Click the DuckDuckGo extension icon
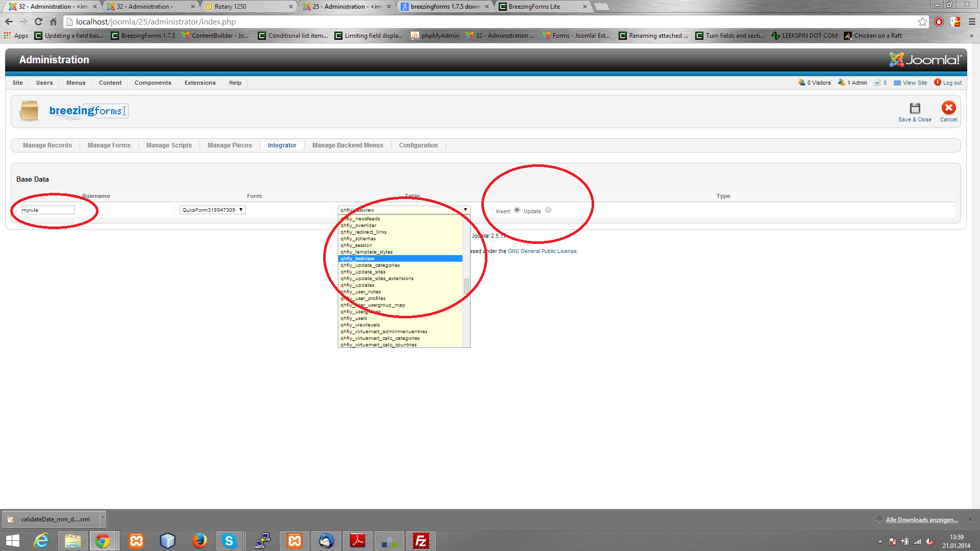The width and height of the screenshot is (980, 551). pyautogui.click(x=955, y=21)
